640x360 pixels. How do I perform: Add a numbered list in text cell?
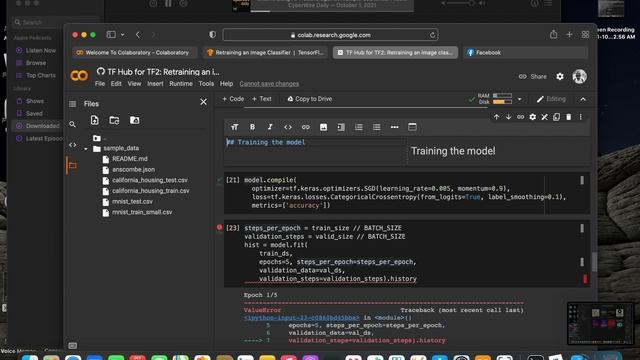click(359, 127)
